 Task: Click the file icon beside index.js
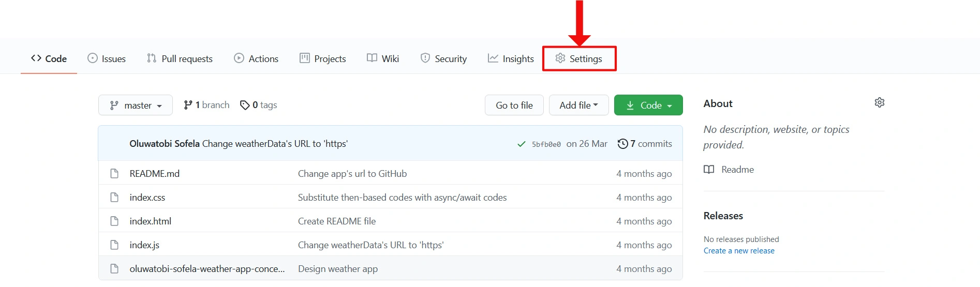(114, 245)
